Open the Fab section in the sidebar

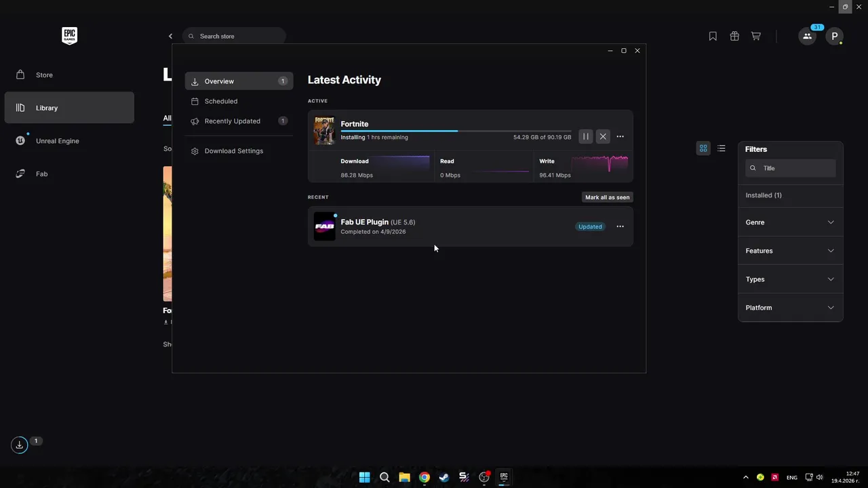(x=69, y=174)
